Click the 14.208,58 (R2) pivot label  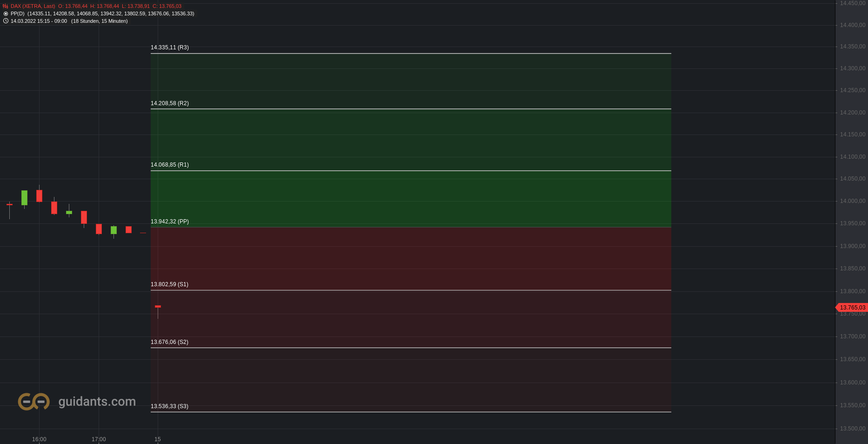coord(170,103)
